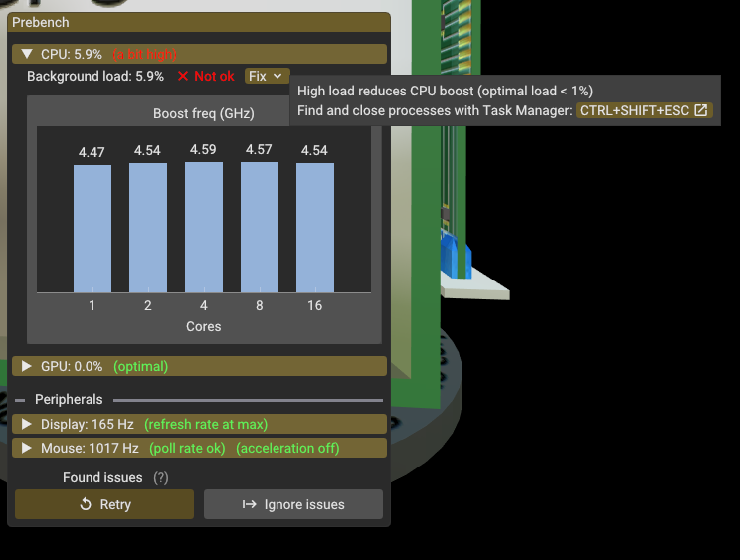Click the 'acceleration off' label
Viewport: 740px width, 560px height.
287,448
